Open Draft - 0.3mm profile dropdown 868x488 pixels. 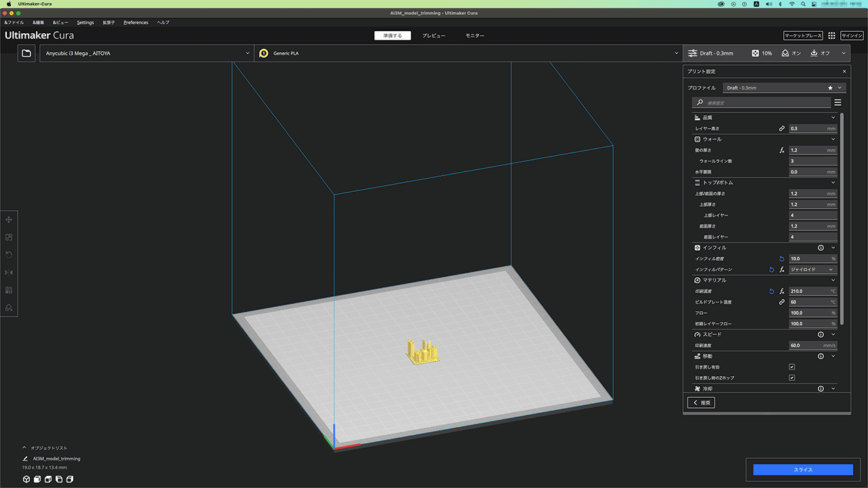pos(785,87)
